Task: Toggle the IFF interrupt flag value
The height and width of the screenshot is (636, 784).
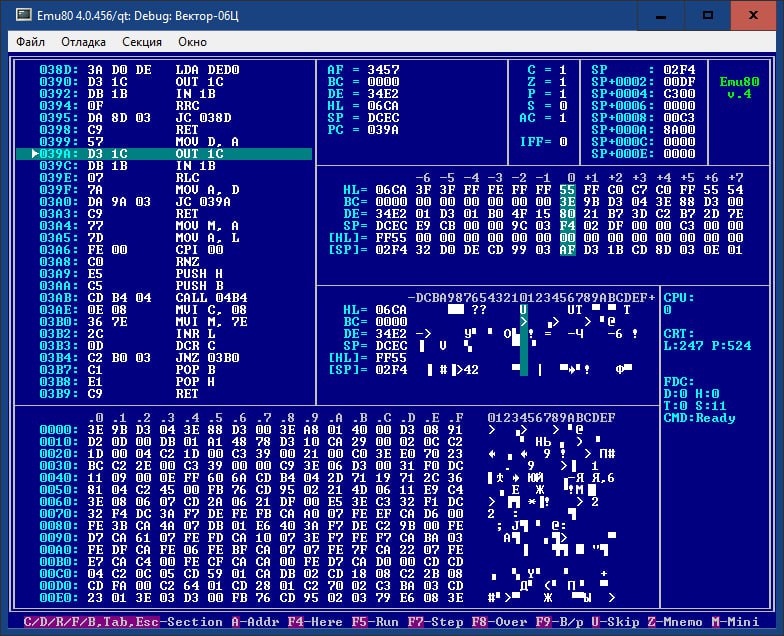Action: click(562, 141)
